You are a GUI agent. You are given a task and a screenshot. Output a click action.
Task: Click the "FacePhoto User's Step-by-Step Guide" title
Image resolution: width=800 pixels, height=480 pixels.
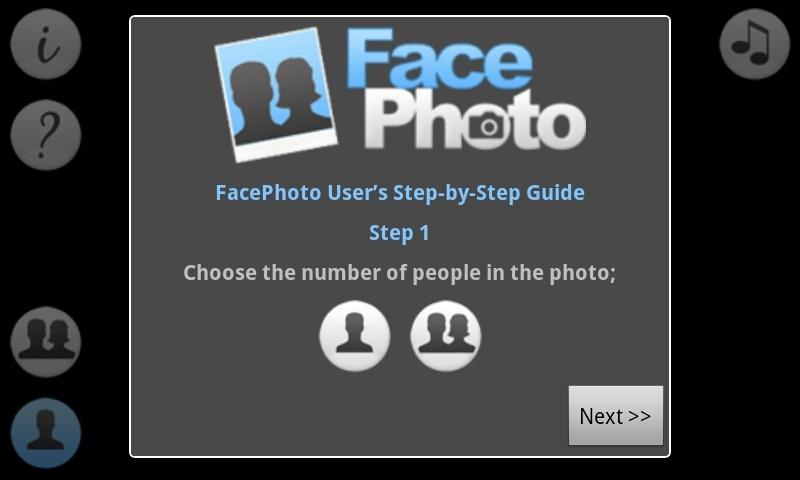(x=400, y=193)
